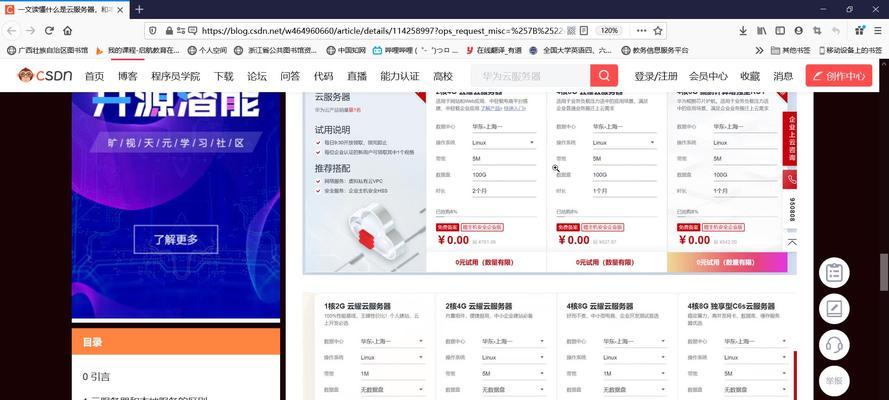Click the red 企业上云咨询 side tab
The image size is (889, 400).
click(x=792, y=138)
